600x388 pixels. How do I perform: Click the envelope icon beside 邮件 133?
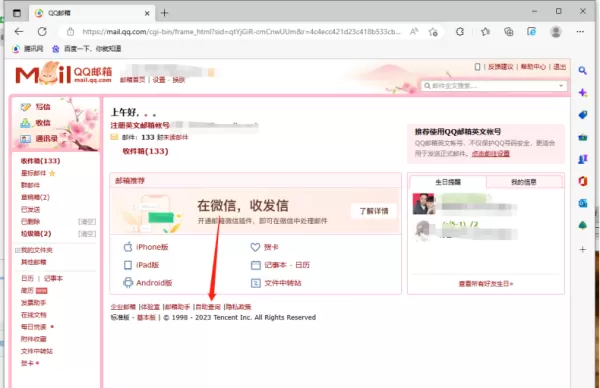coord(114,137)
